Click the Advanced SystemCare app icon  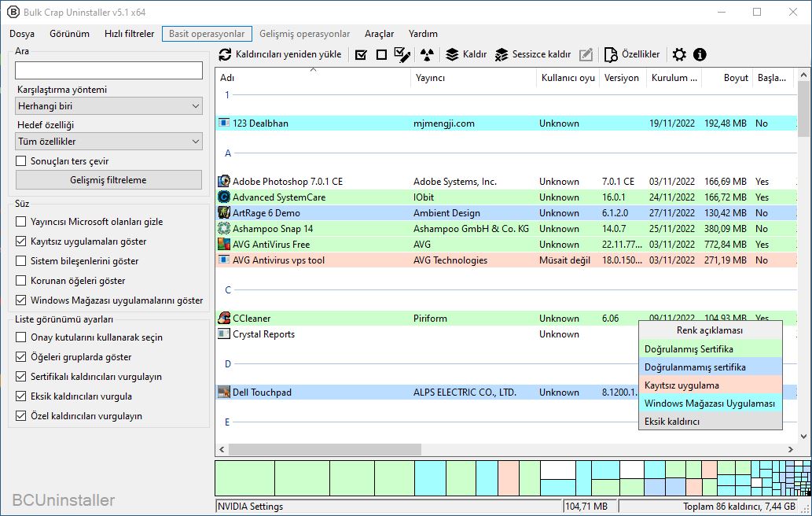[x=224, y=197]
